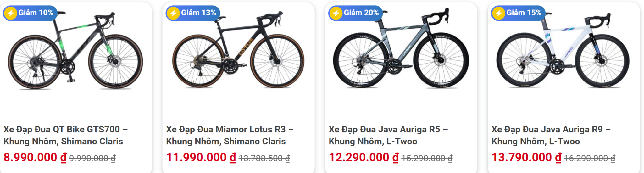Click the lightning icon on Giảm 13% badge

point(173,13)
